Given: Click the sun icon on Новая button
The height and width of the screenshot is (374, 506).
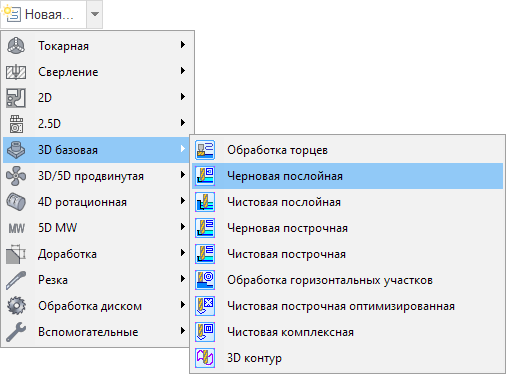Looking at the screenshot, I should pyautogui.click(x=7, y=10).
